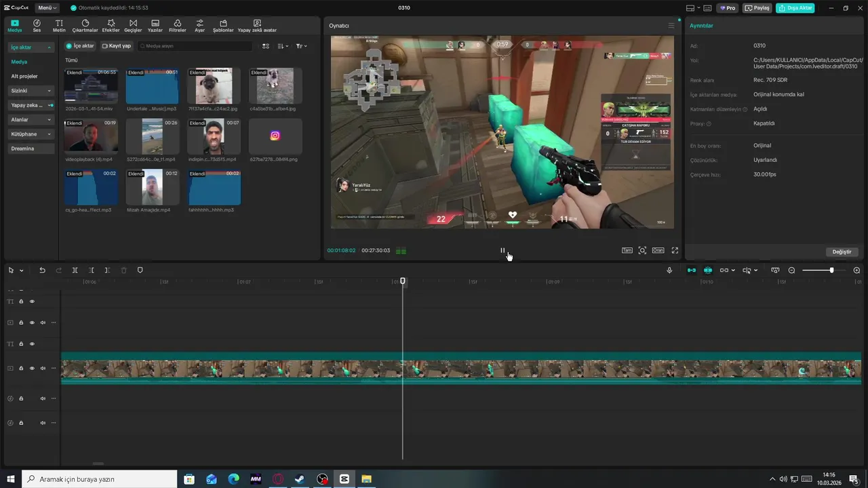Switch media grid view layout
The height and width of the screenshot is (488, 868).
[266, 46]
